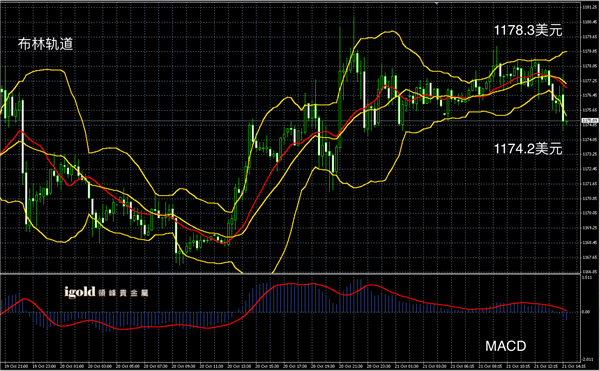This screenshot has height=371, width=600.
Task: Click the 20 Oct 05:00 time axis label
Action: point(128,366)
